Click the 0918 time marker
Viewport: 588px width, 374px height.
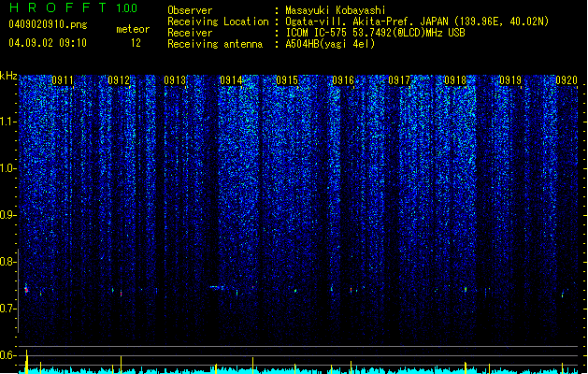click(455, 80)
